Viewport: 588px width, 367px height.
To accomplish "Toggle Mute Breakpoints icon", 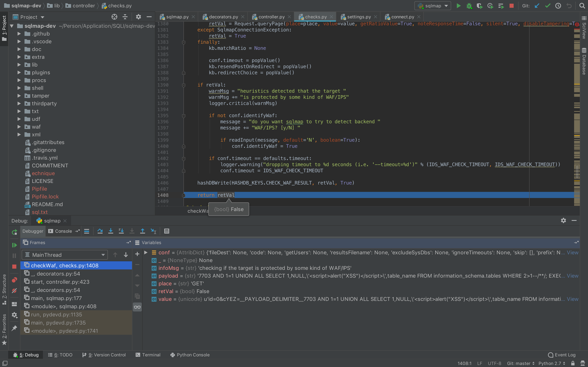I will [x=14, y=290].
